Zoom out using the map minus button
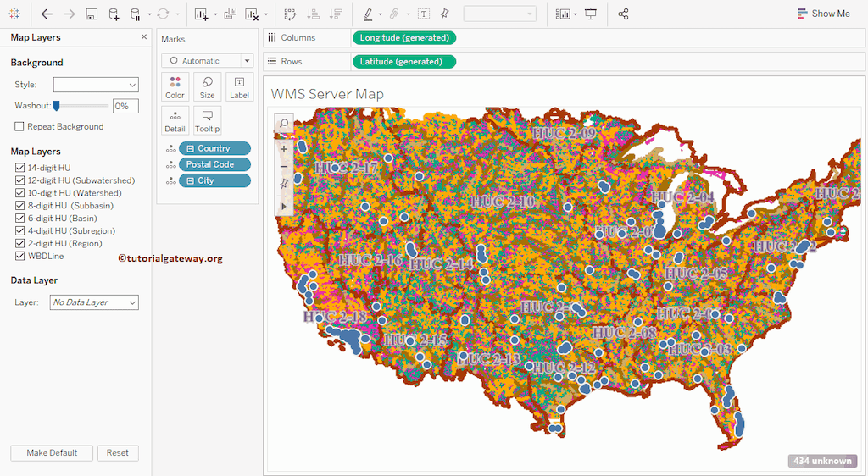 284,167
